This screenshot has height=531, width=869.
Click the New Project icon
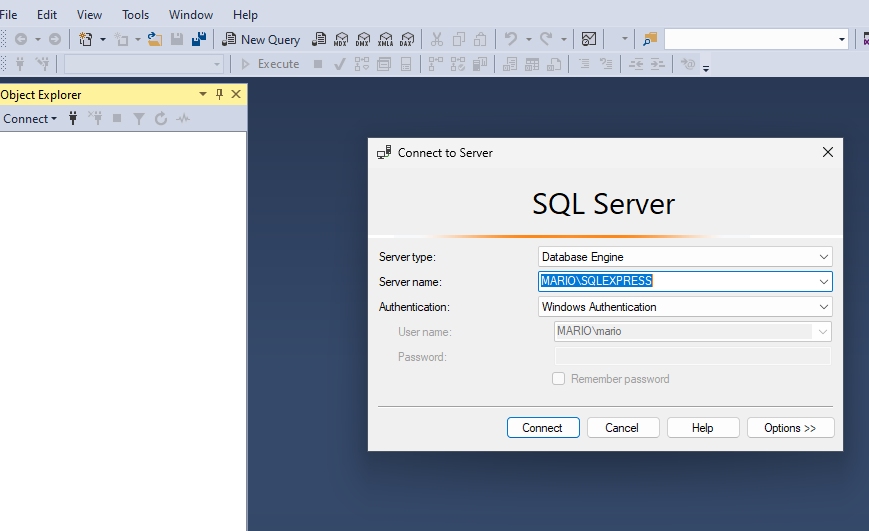[x=85, y=39]
